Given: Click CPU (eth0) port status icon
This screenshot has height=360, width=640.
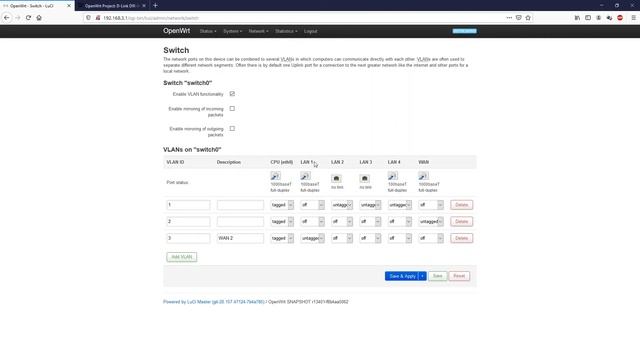Looking at the screenshot, I should (x=276, y=176).
